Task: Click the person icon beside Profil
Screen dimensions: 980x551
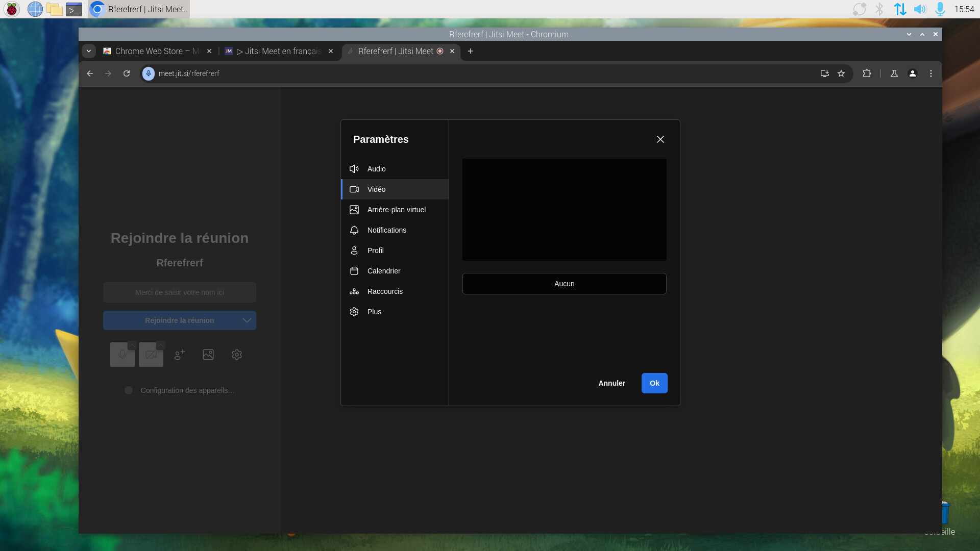Action: [354, 251]
